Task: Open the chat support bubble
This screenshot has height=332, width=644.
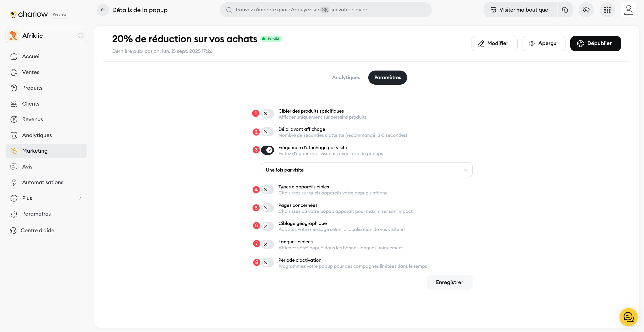Action: [x=628, y=317]
